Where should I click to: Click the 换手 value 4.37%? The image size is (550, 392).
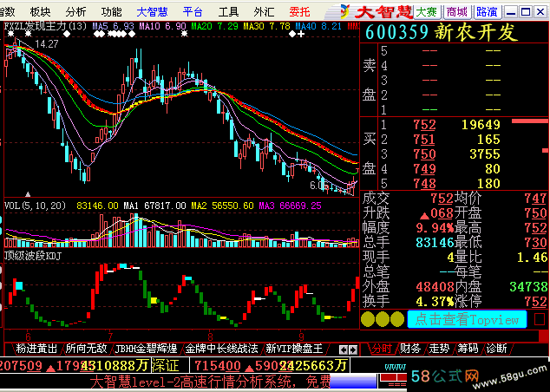click(x=435, y=302)
